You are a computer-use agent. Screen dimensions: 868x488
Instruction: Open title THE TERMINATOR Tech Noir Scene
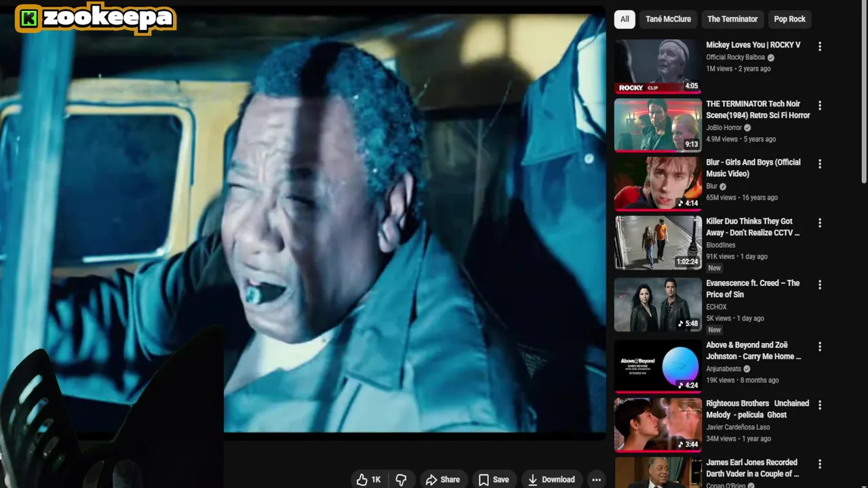[758, 109]
